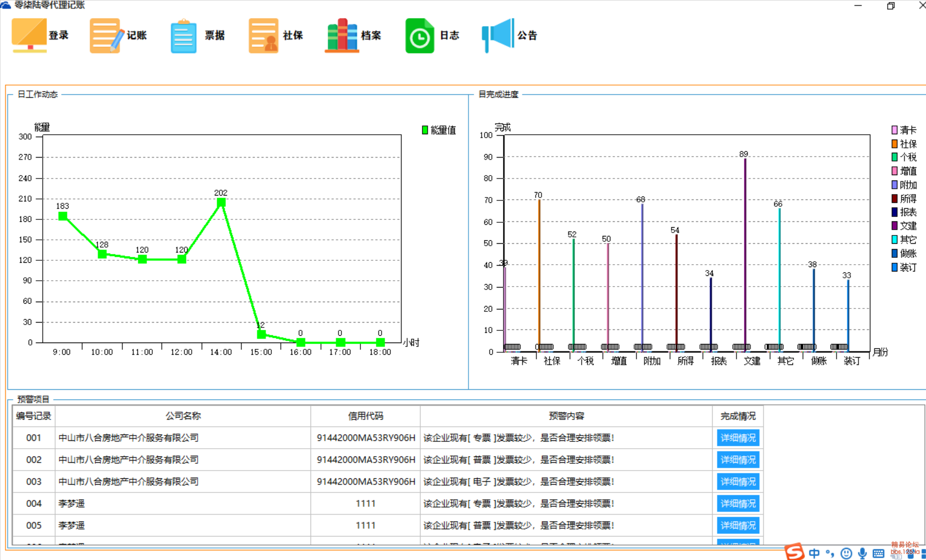926x560 pixels.
Task: Open the IME soft keyboard icon
Action: [878, 554]
